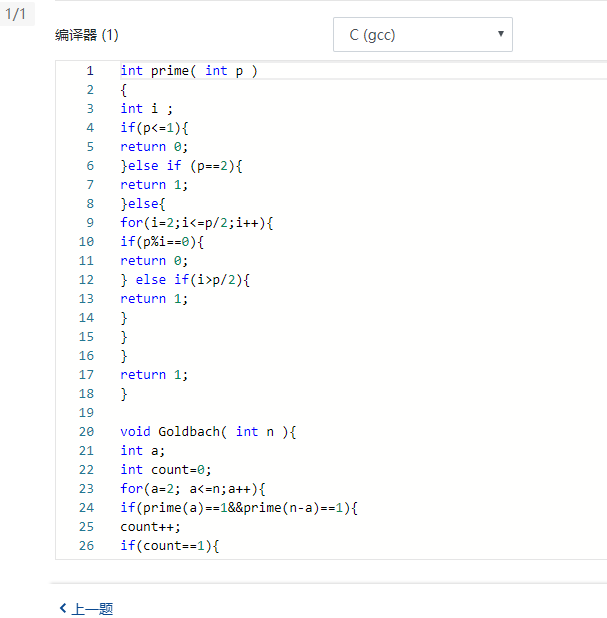Place cursor in 'for(i=2;i<=p/2;i++){' line
The width and height of the screenshot is (607, 618).
[x=196, y=223]
